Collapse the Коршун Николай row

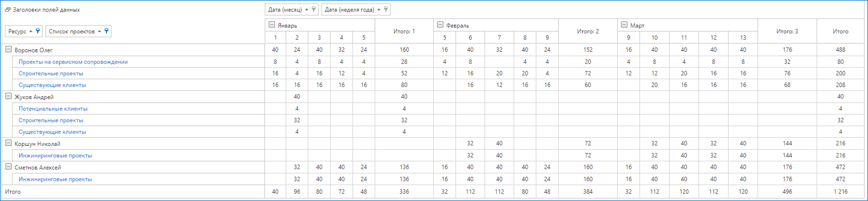click(9, 143)
